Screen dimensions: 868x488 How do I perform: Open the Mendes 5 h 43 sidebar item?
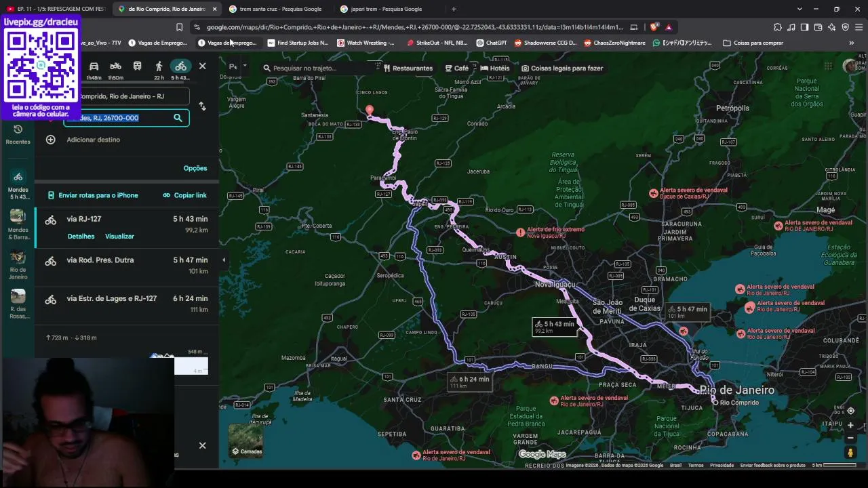[x=18, y=185]
